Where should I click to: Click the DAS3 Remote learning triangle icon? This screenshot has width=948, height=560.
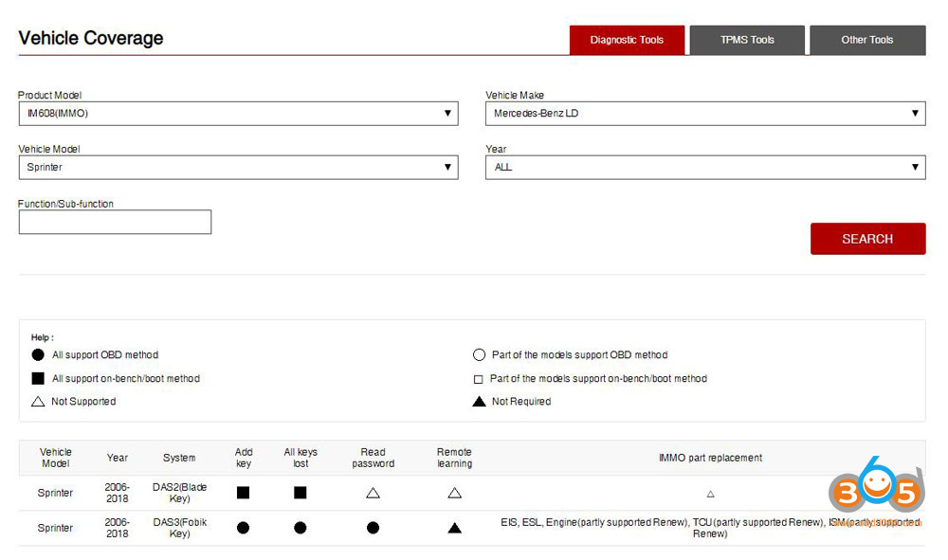(454, 528)
